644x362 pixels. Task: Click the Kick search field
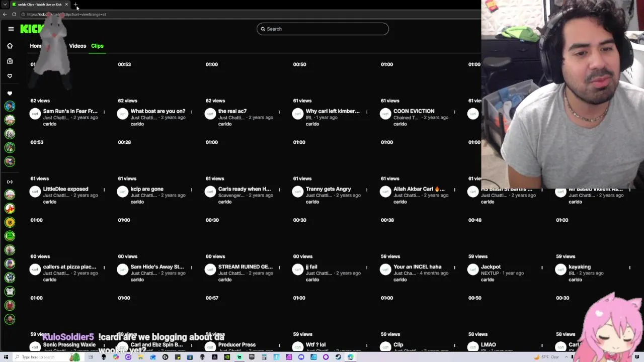[323, 29]
